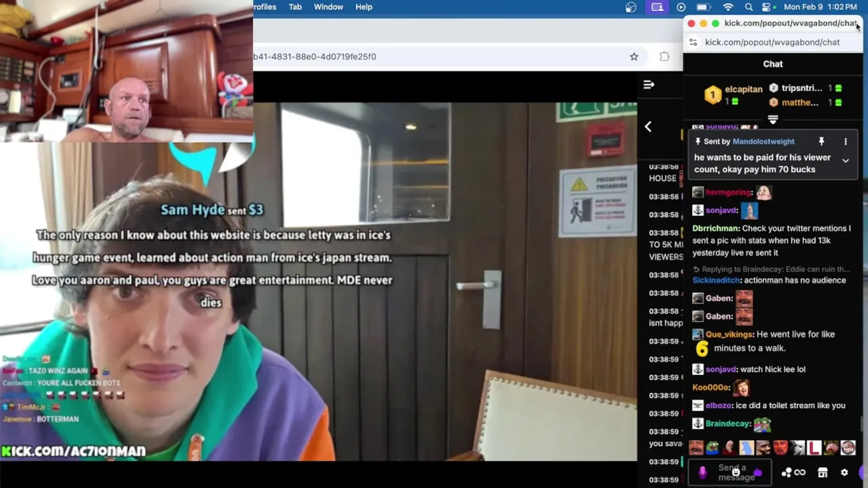Open the macOS Window menu
This screenshot has height=488, width=868.
pyautogui.click(x=328, y=7)
